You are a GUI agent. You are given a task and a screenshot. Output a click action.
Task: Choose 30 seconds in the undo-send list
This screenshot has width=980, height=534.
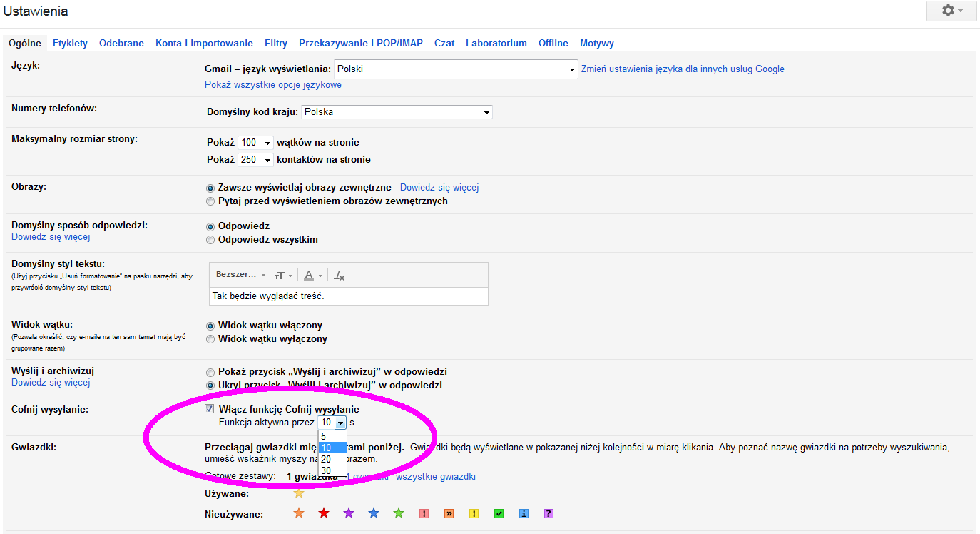(333, 470)
